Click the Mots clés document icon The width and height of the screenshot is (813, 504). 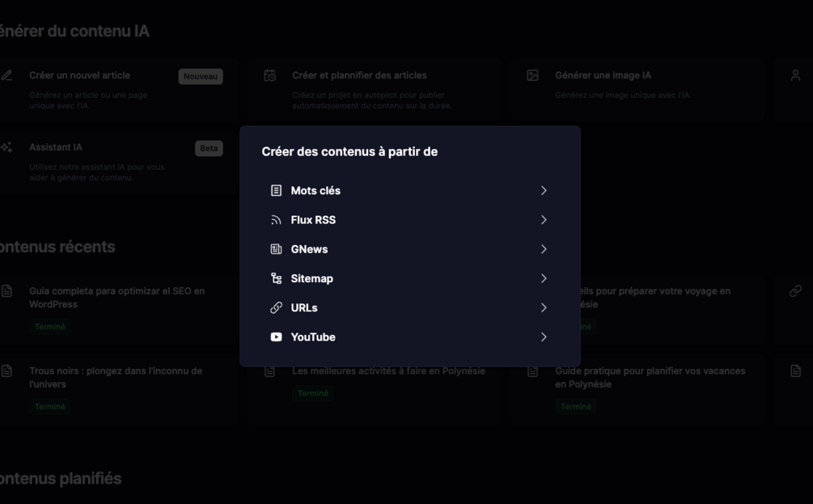point(276,190)
